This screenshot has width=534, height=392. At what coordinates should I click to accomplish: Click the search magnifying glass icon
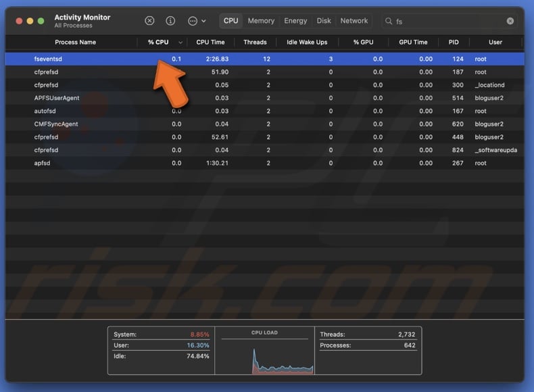(389, 21)
